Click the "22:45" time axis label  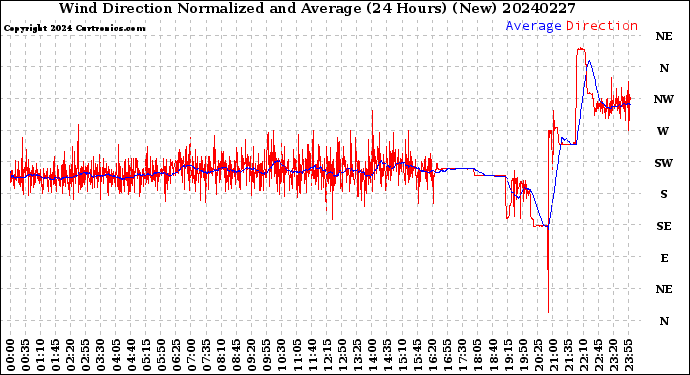(x=599, y=355)
